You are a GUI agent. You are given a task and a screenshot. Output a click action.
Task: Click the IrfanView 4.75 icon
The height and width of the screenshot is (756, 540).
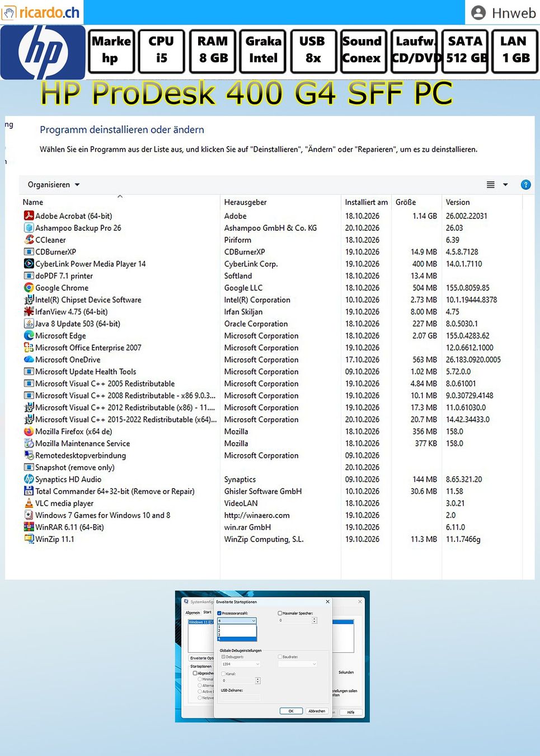click(29, 311)
